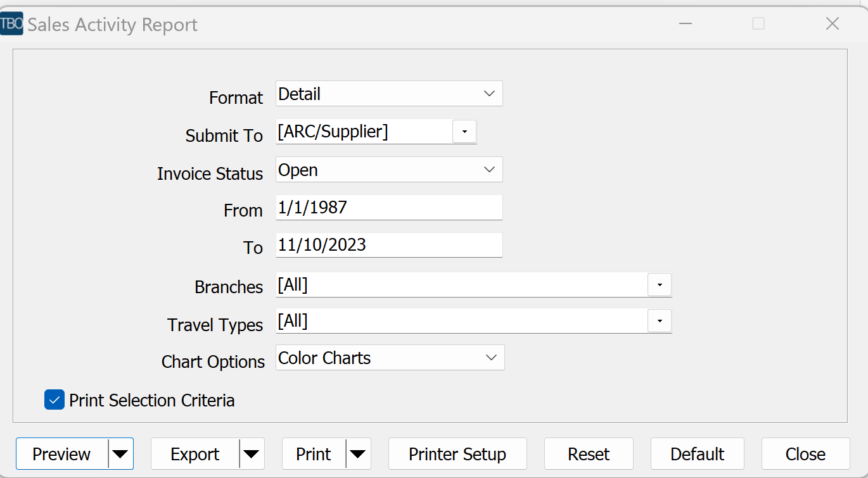This screenshot has height=478, width=868.
Task: Click the To date field 11/10/2023
Action: tap(389, 245)
